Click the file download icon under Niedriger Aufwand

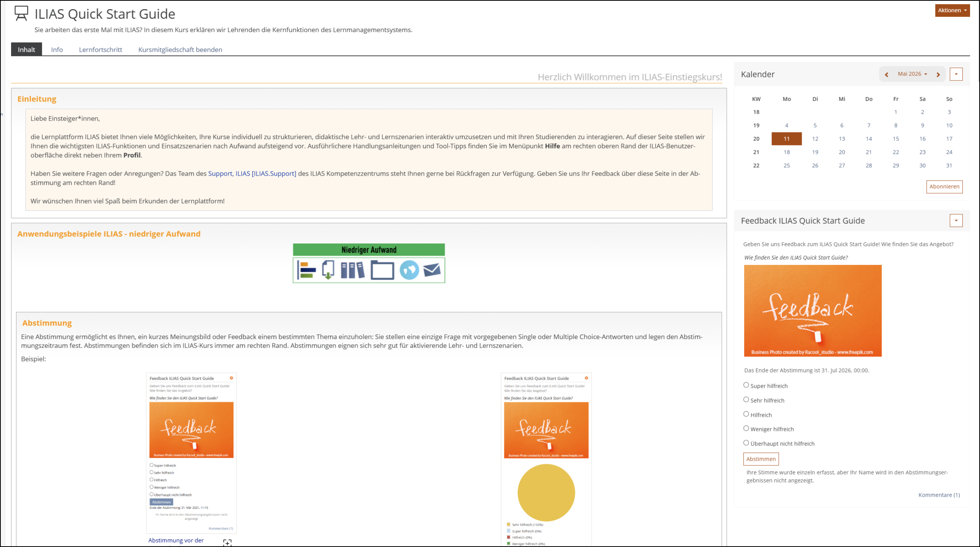click(328, 270)
